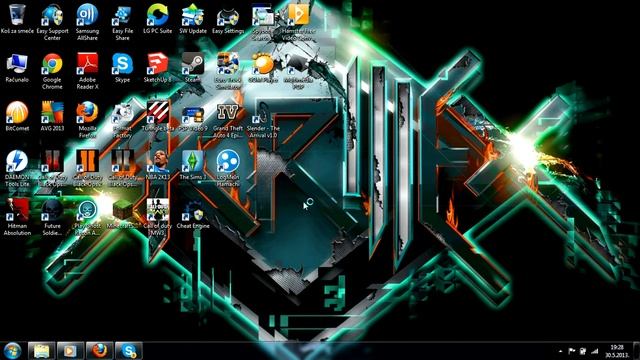
Task: Open Cheat Engine desktop icon
Action: 193,214
